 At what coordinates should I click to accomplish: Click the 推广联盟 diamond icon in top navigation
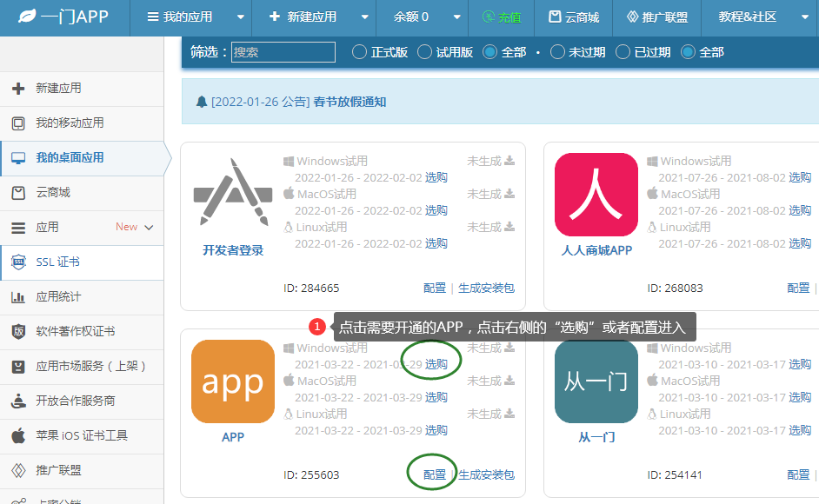633,17
